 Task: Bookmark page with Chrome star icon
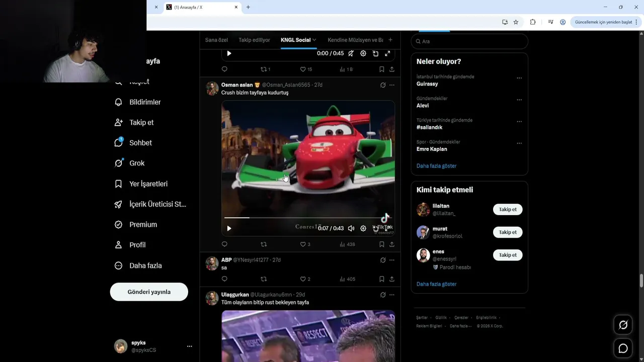516,22
